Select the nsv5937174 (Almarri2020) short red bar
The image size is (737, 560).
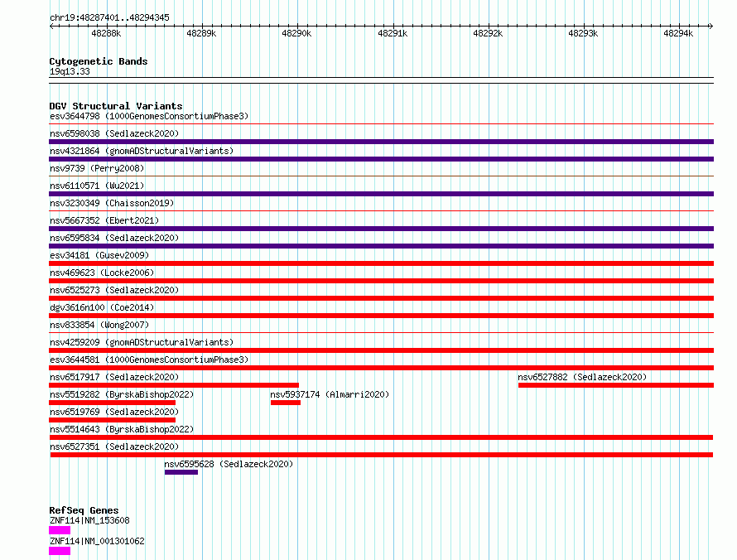286,403
